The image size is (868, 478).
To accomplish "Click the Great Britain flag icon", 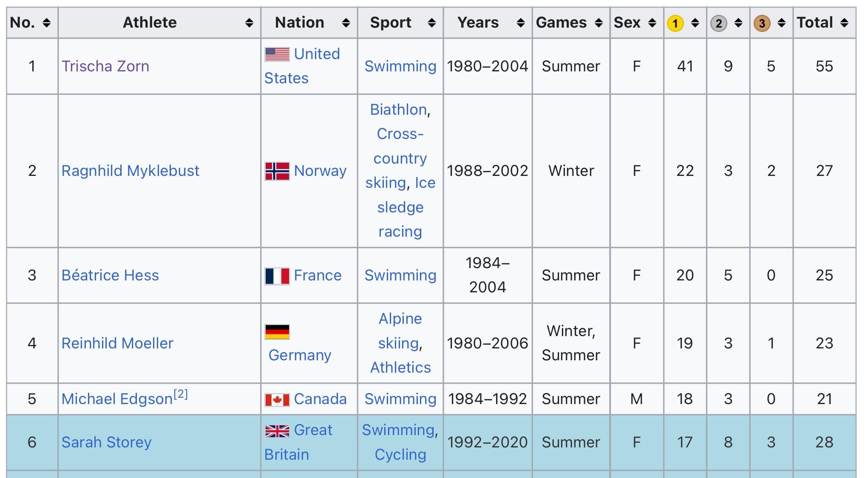I will (x=277, y=431).
